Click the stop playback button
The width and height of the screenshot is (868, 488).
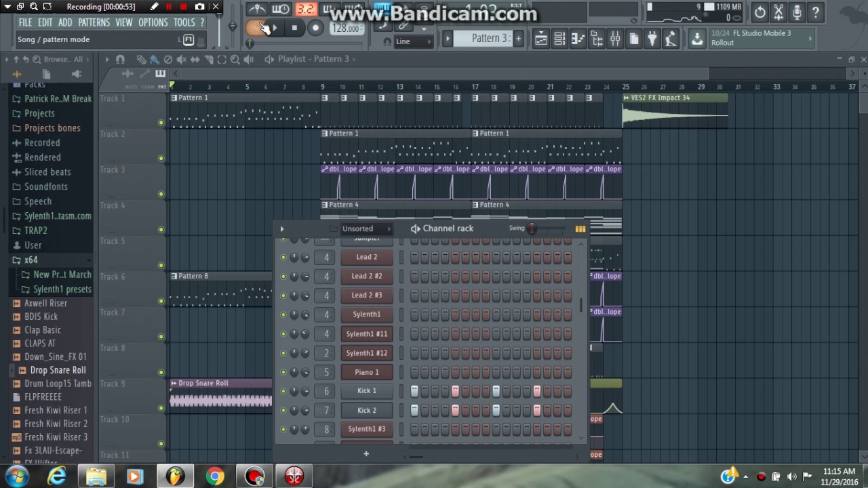tap(294, 28)
